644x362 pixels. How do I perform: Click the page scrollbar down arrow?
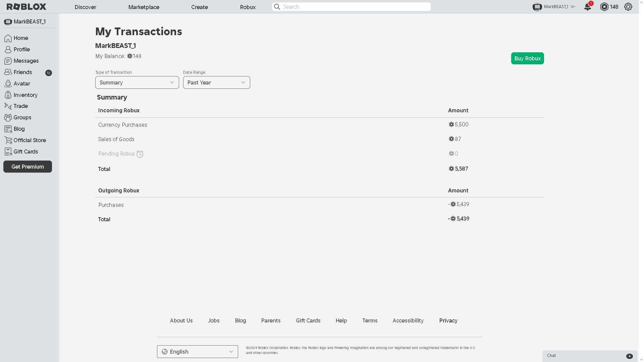click(x=641, y=360)
